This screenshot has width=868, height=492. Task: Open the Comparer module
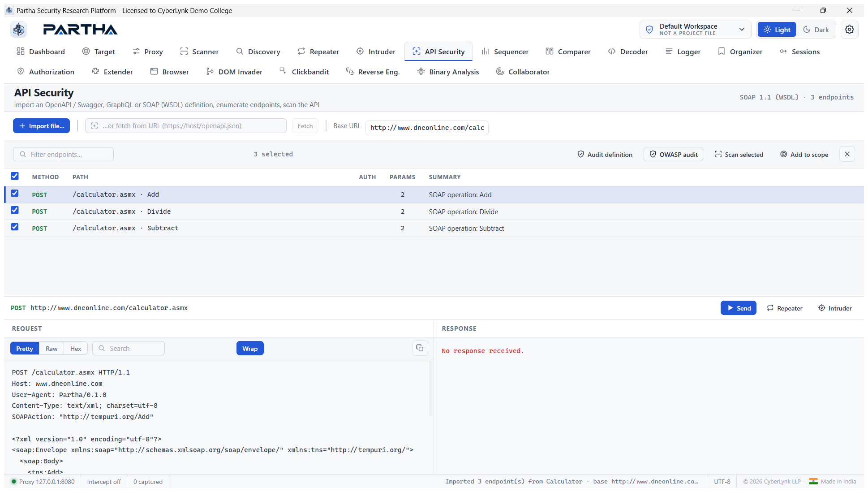point(568,52)
